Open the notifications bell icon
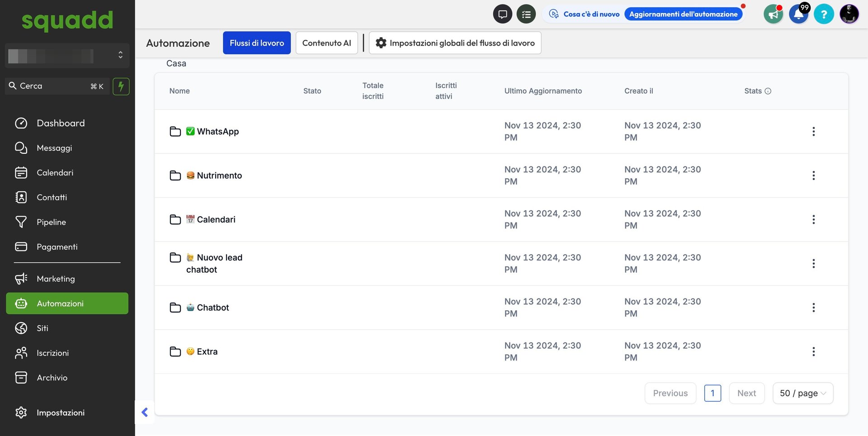 tap(798, 14)
